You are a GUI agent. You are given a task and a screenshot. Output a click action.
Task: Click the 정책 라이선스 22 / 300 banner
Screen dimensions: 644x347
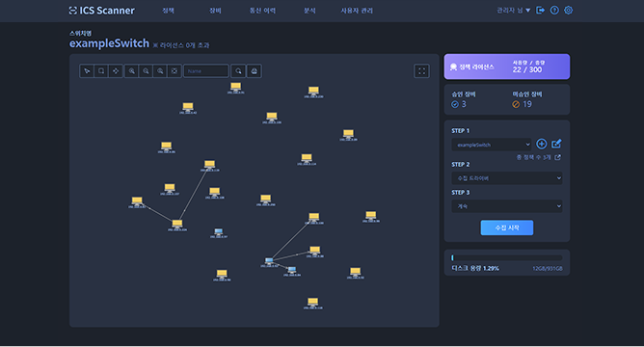pyautogui.click(x=507, y=67)
